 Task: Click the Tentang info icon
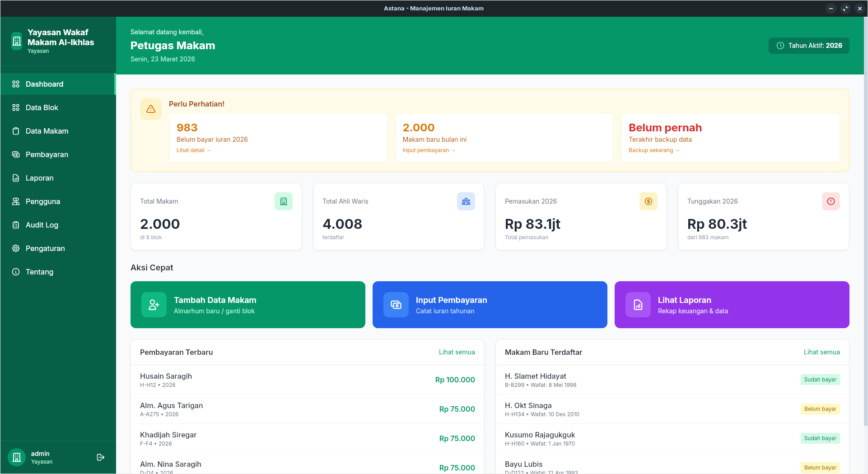point(16,272)
